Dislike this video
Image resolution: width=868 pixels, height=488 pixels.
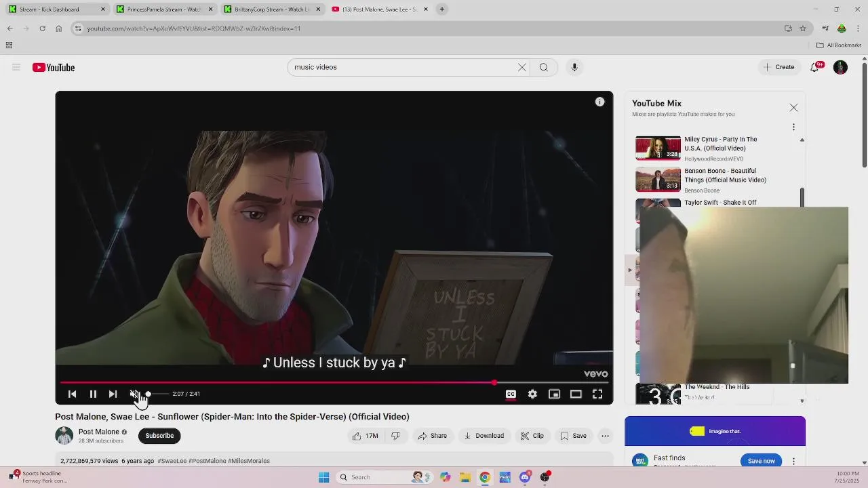[395, 436]
